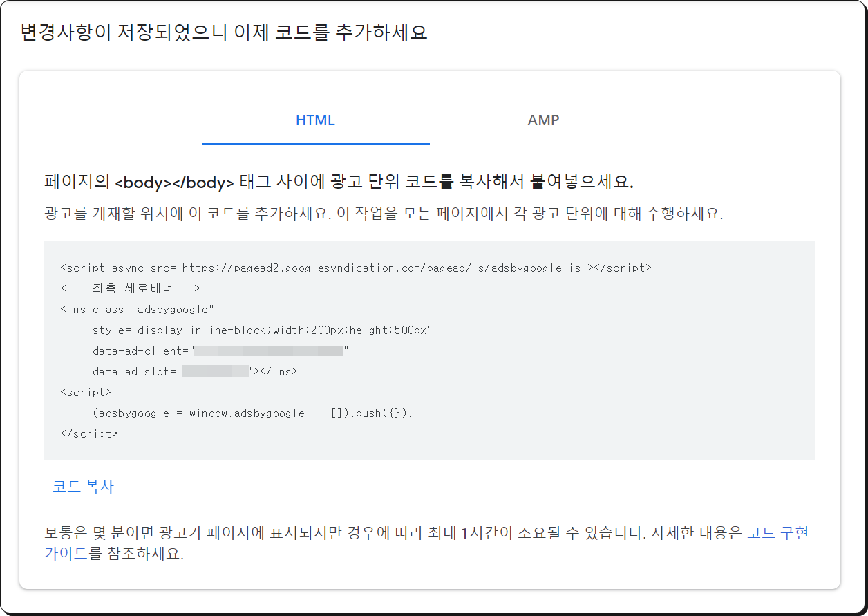Viewport: 868px width, 616px height.
Task: Open the 코드 구현 가이드 link
Action: [778, 533]
